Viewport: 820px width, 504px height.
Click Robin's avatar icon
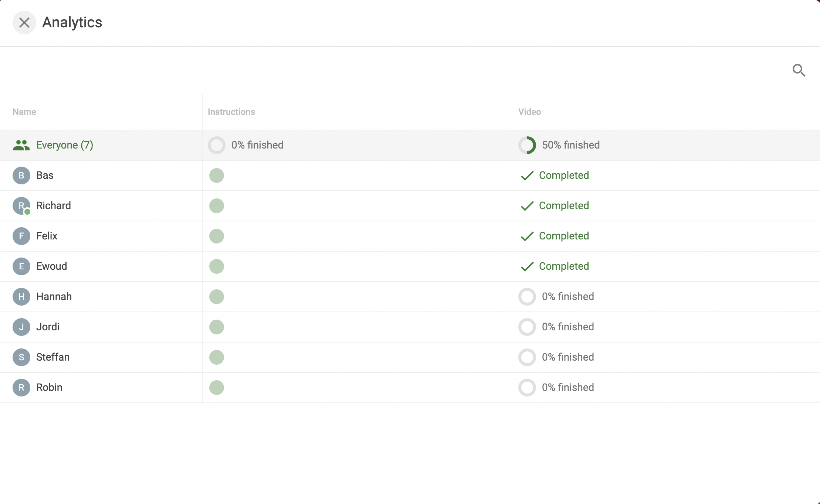click(21, 388)
